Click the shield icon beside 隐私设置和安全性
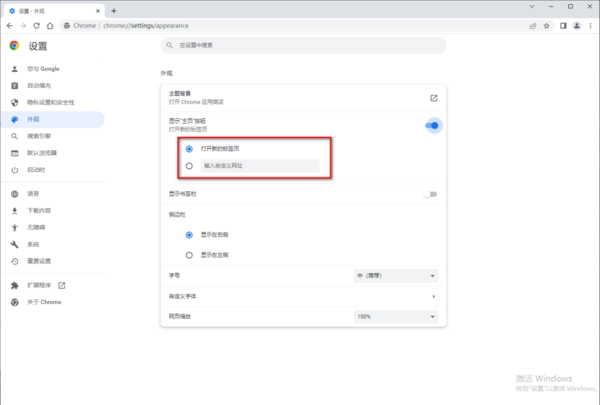 pyautogui.click(x=15, y=103)
